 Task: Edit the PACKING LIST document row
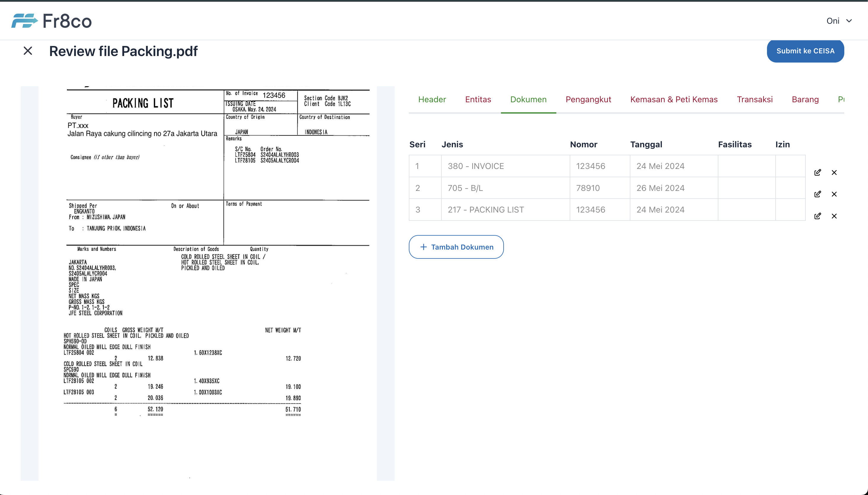(817, 216)
